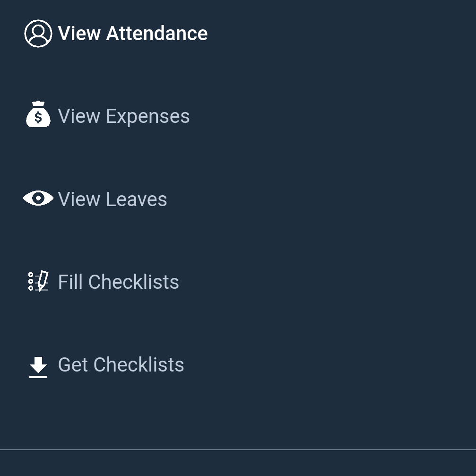Viewport: 476px width, 476px height.
Task: Select the expenses money sack icon
Action: point(38,114)
